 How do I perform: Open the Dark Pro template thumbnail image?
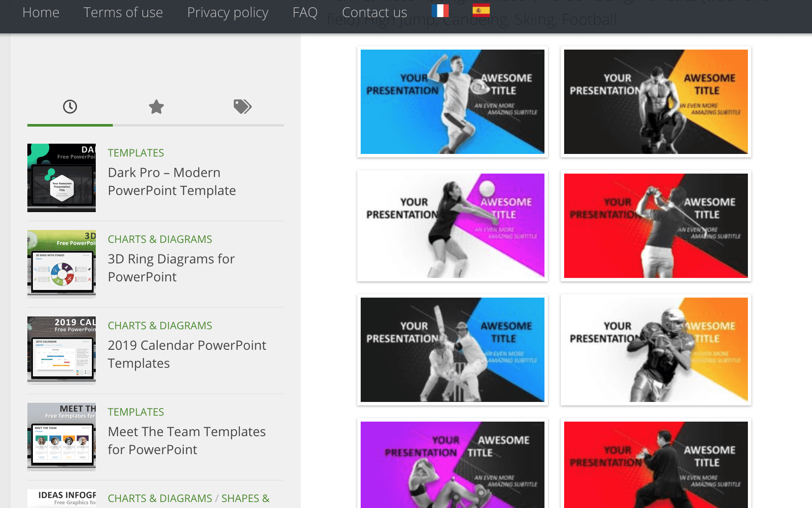pos(61,177)
